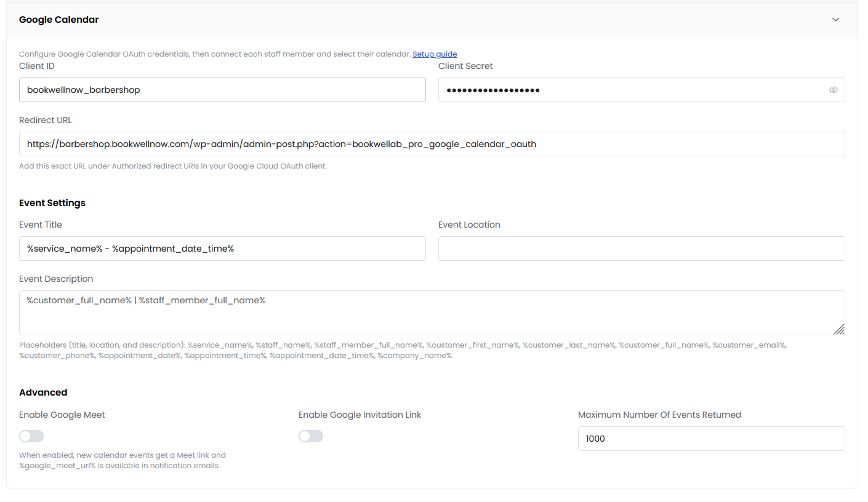Click the Client ID input field

[222, 90]
